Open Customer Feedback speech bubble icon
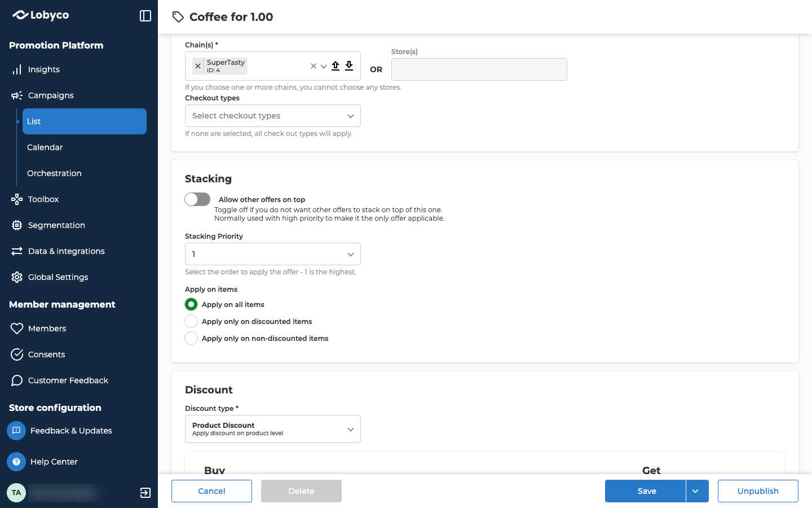This screenshot has width=812, height=508. point(17,380)
